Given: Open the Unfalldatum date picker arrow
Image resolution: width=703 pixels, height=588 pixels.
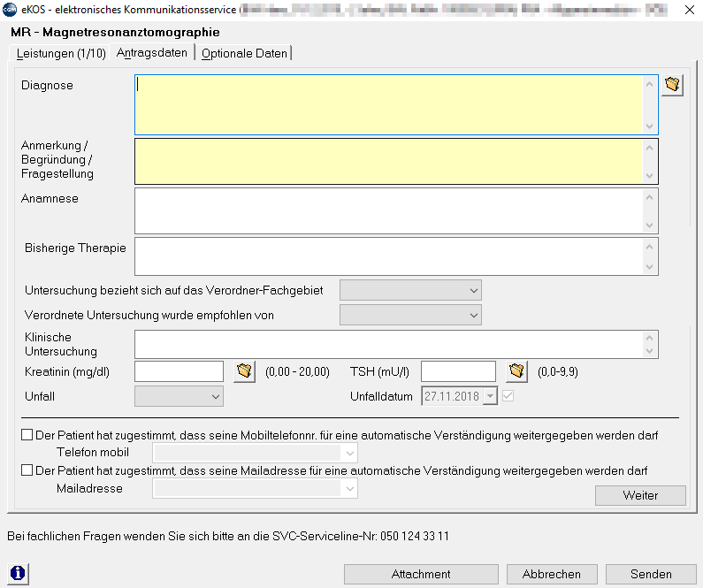Looking at the screenshot, I should pos(490,396).
